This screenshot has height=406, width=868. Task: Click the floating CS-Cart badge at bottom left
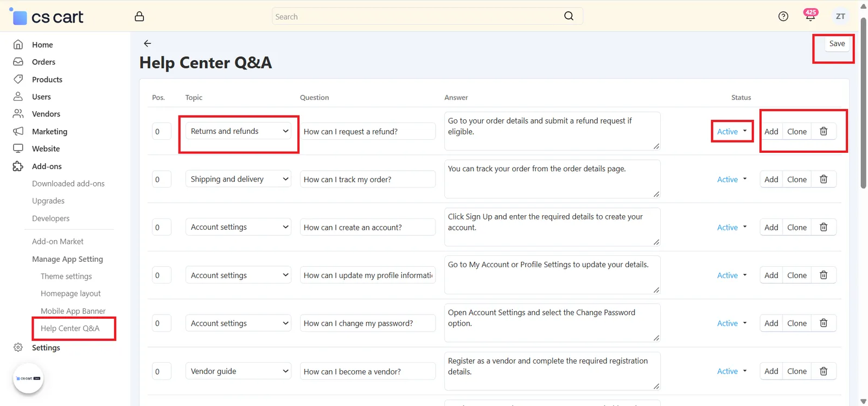28,378
